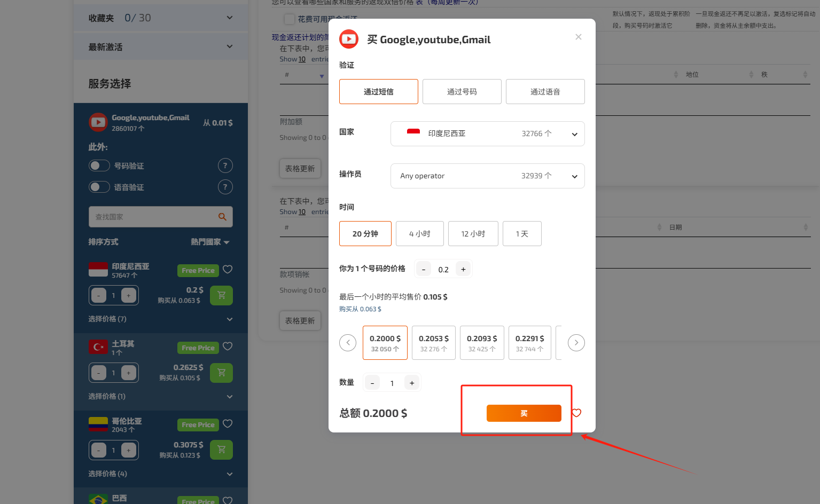Click Free Price badge for Indonesia
This screenshot has width=820, height=504.
198,271
